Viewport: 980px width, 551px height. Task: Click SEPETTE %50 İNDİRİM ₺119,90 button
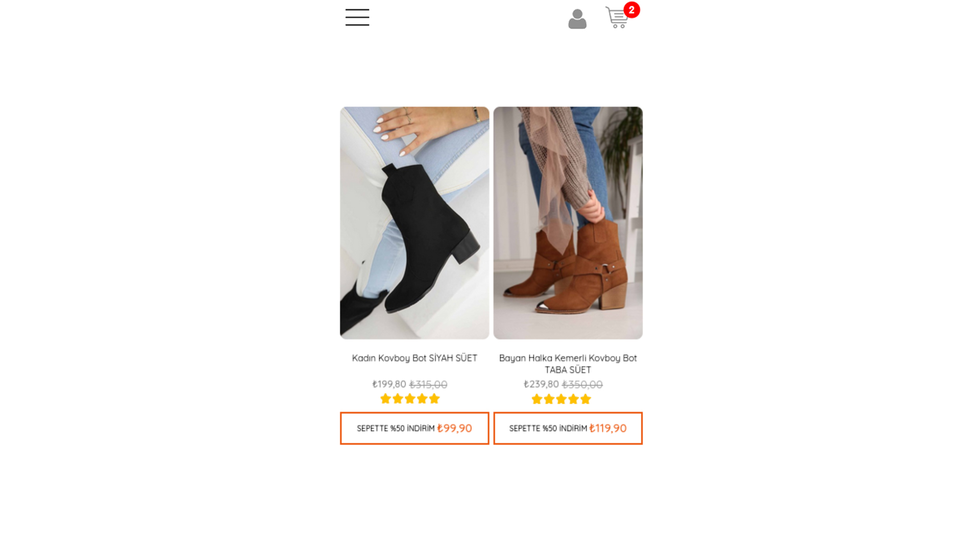[568, 428]
